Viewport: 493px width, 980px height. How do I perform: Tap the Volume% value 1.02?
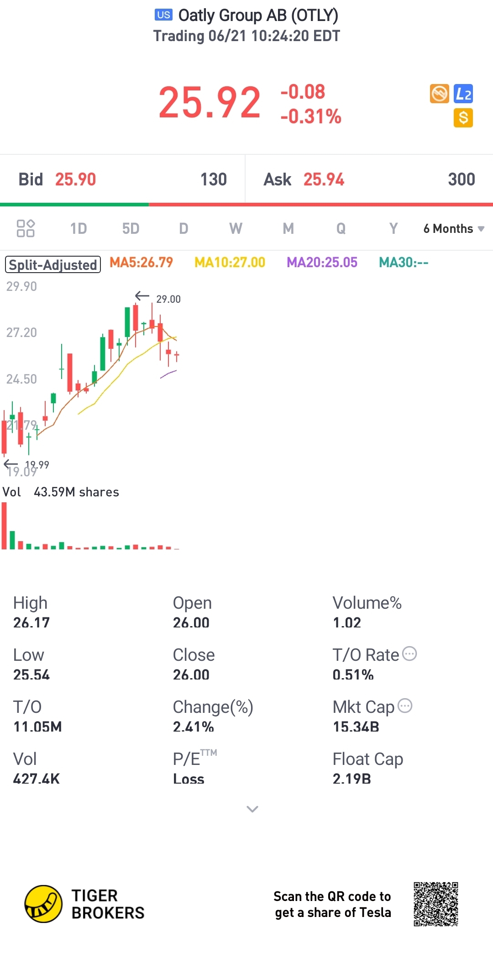[x=347, y=622]
